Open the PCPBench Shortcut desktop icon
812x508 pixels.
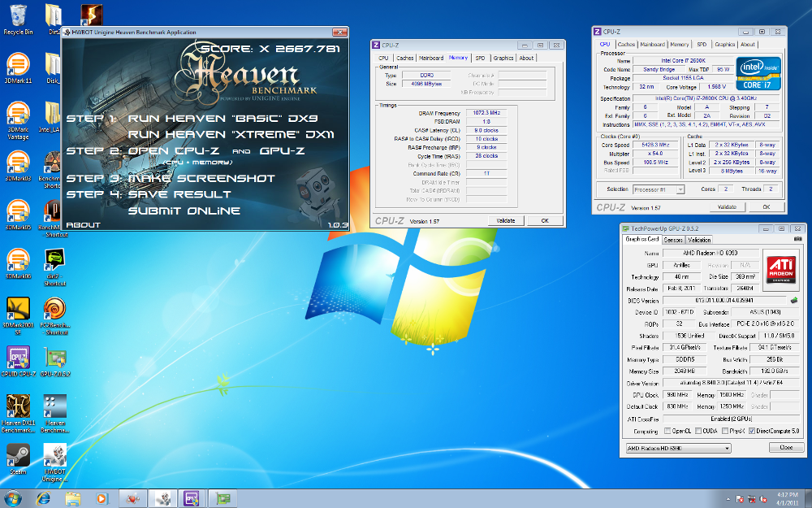coord(55,316)
